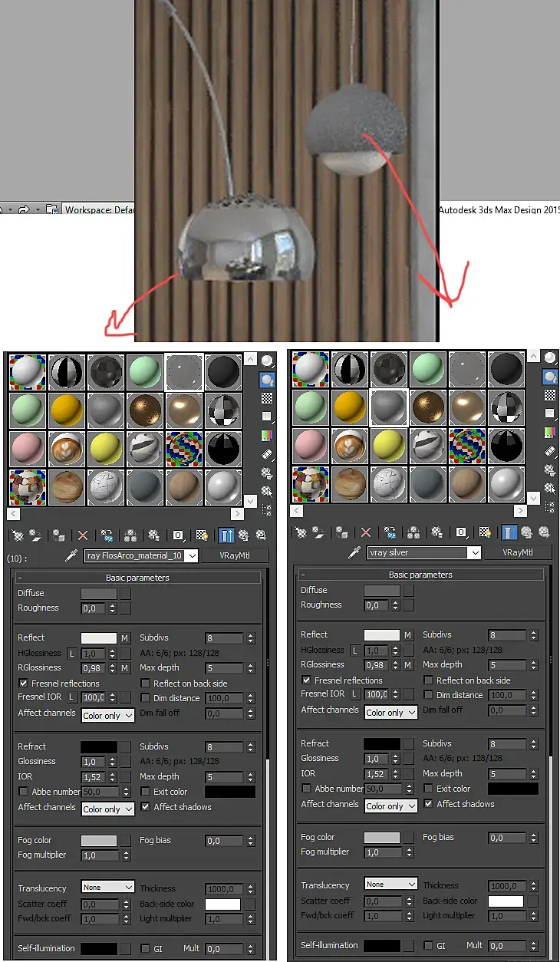Screen dimensions: 560x962
Task: Click Make Material Copy in FlosArco panel
Action: tap(107, 535)
